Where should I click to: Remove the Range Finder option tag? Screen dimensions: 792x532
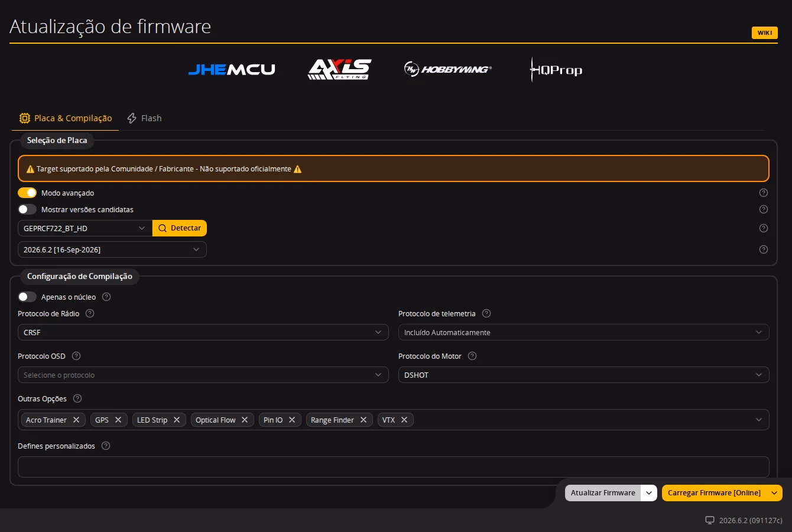(363, 420)
